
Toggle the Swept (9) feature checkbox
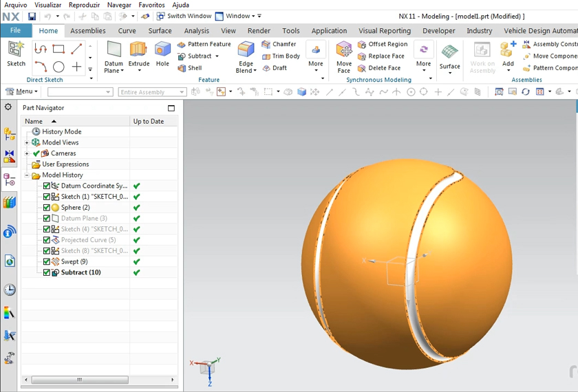(x=47, y=262)
